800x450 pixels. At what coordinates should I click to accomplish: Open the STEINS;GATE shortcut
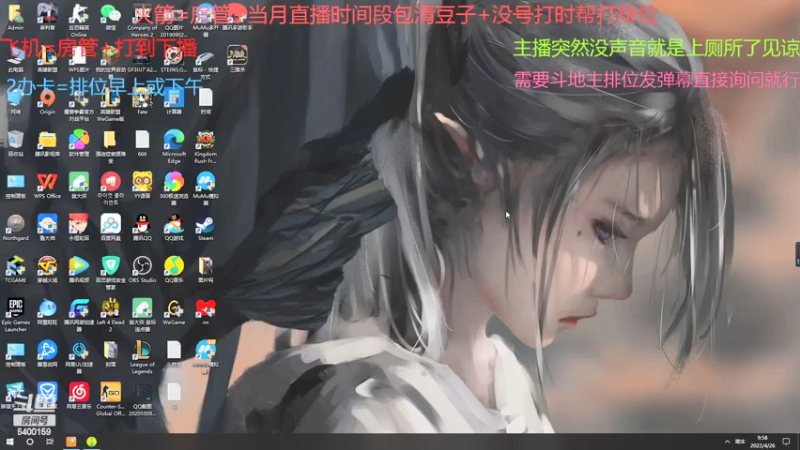click(x=174, y=58)
